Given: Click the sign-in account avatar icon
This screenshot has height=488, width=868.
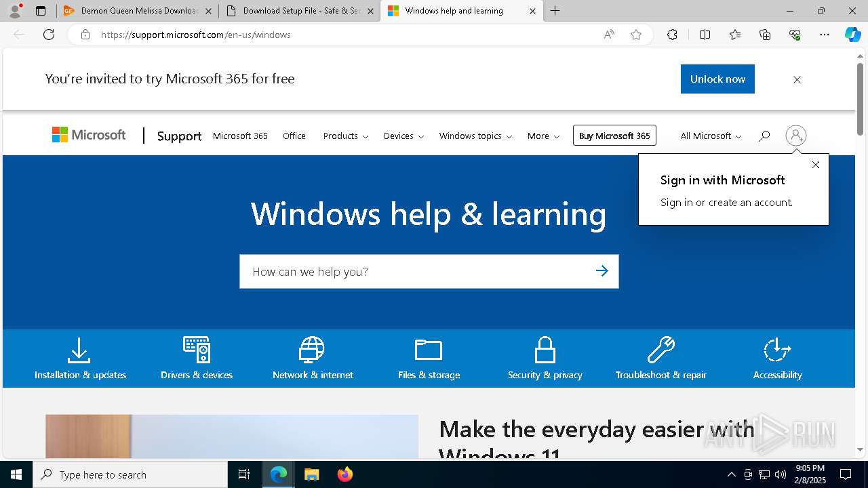Looking at the screenshot, I should (796, 136).
